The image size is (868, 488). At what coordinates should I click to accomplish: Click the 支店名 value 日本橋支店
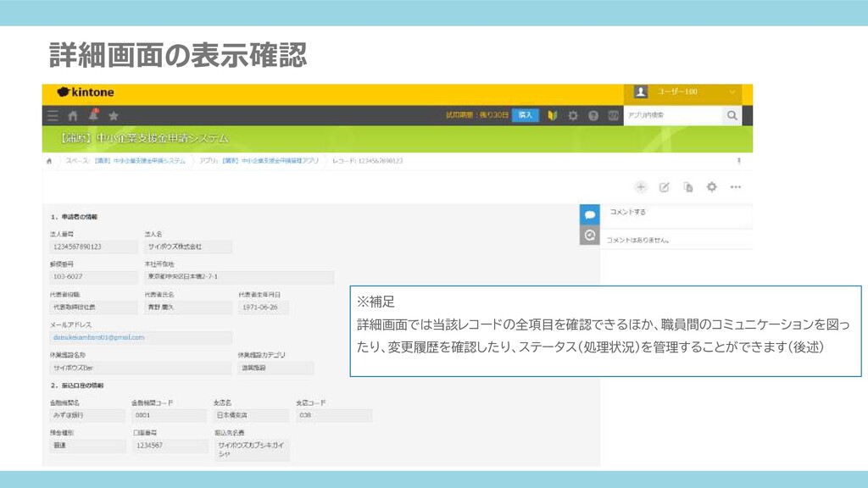coord(251,415)
